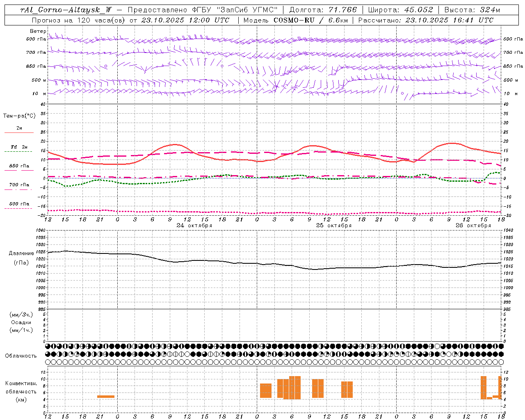Image resolution: width=525 pixels, height=420 pixels.
Task: Click the Облачность panel label
Action: coord(21,356)
